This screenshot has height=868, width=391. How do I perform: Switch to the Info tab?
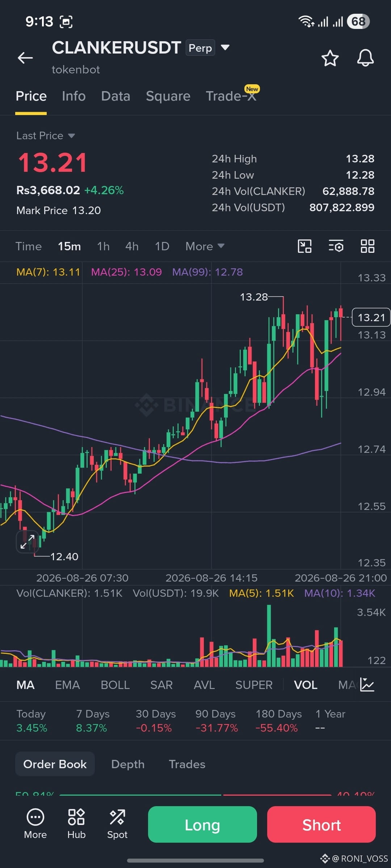click(x=74, y=96)
